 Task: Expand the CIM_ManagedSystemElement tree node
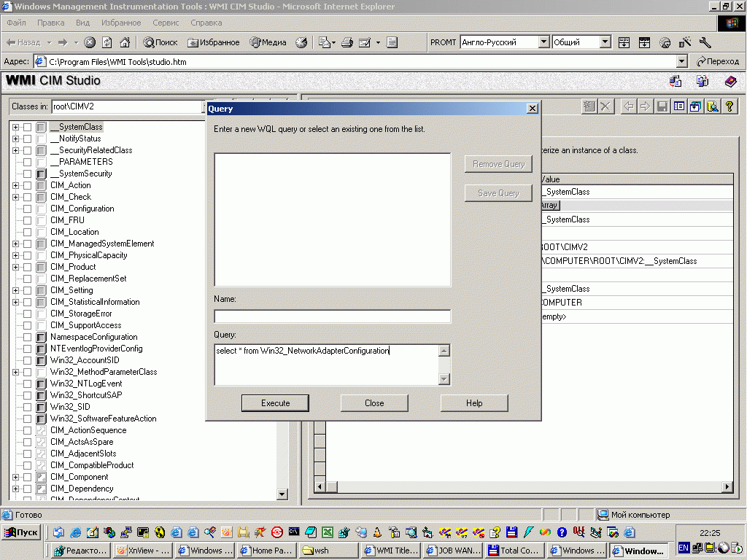16,244
